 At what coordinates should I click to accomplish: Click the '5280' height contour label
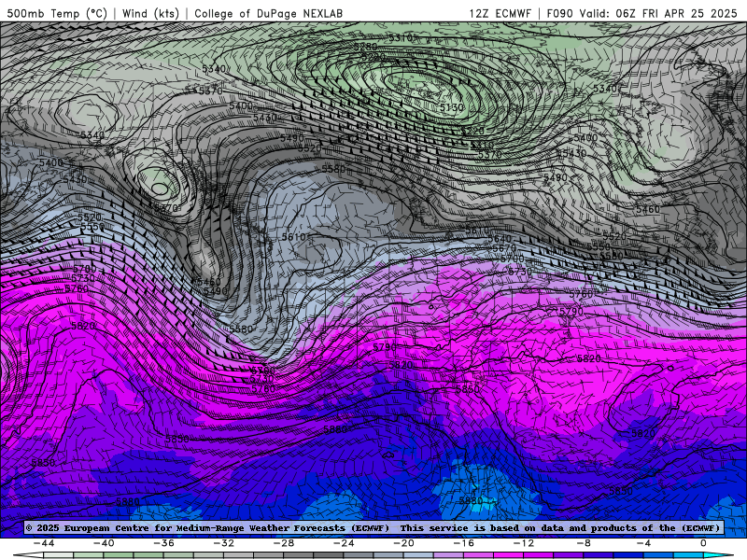365,47
